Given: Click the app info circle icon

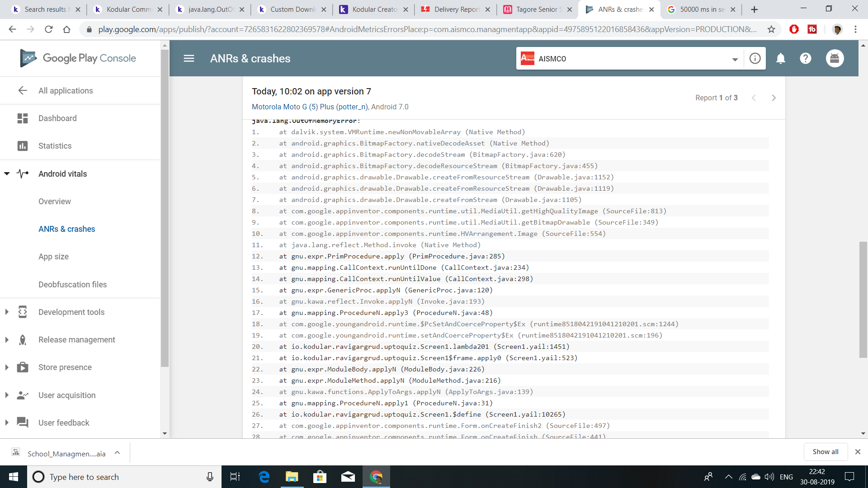Looking at the screenshot, I should [x=755, y=58].
